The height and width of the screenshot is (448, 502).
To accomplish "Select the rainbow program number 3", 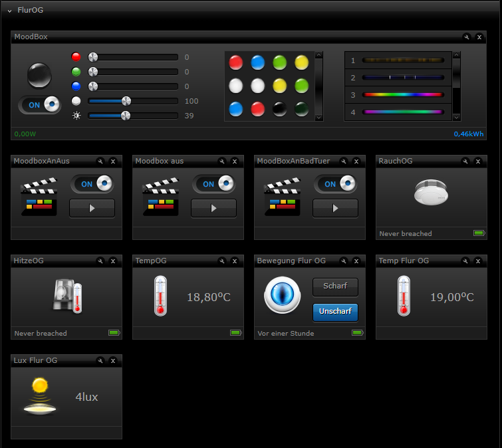I will pos(402,94).
